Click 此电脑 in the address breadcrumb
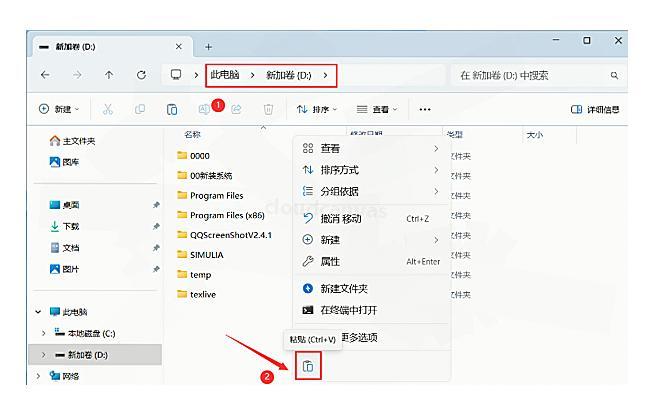652x416 pixels. point(225,75)
